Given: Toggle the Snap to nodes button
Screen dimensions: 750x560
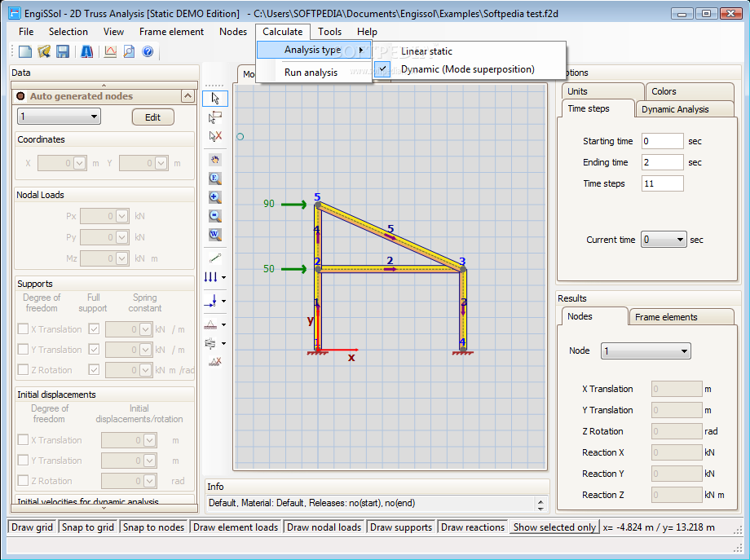Looking at the screenshot, I should tap(153, 527).
